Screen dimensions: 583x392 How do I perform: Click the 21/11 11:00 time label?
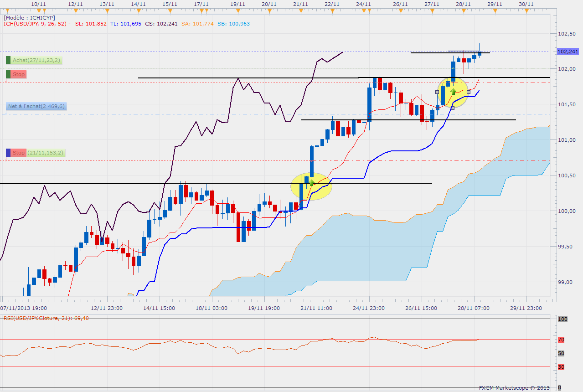pos(316,308)
